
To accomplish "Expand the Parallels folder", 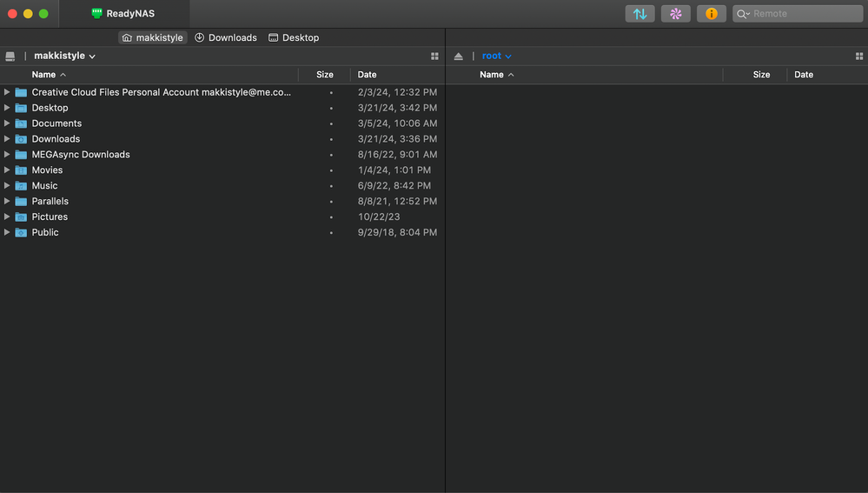I will [x=7, y=201].
